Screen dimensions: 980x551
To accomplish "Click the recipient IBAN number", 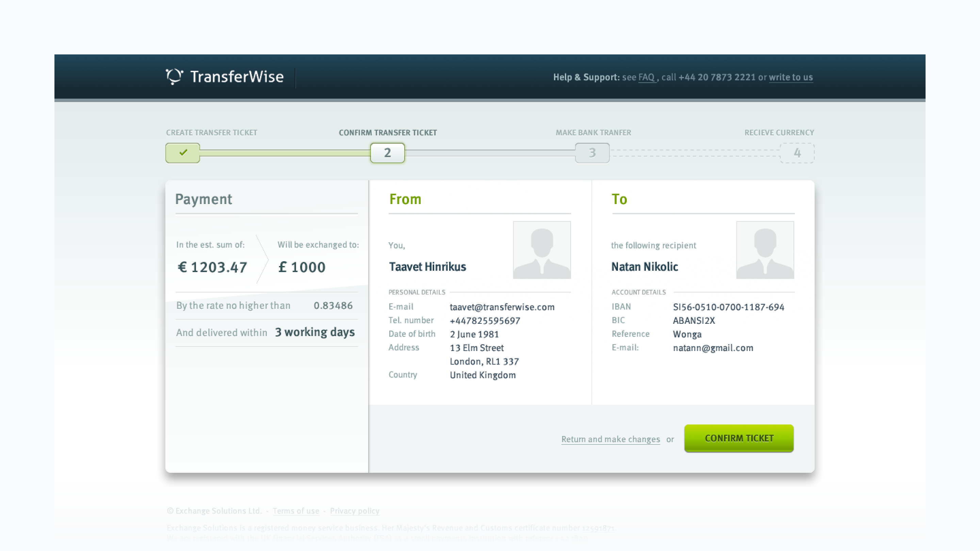I will tap(728, 307).
